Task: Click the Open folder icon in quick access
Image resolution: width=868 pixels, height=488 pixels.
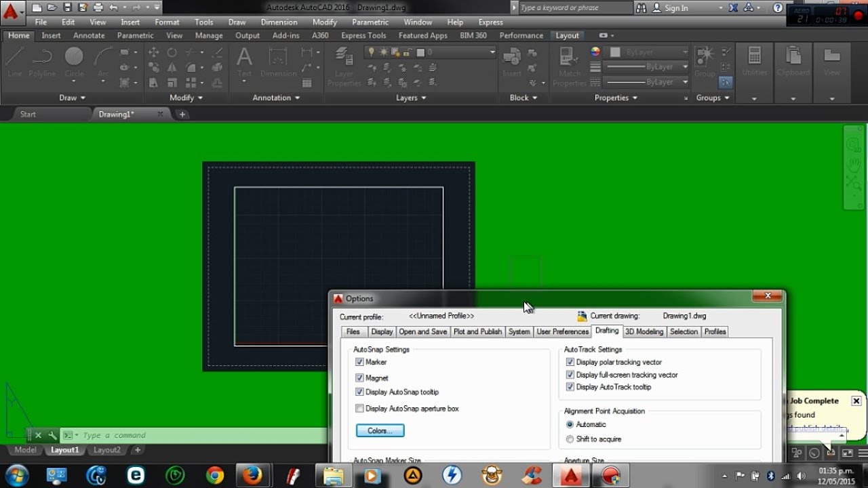Action: point(52,8)
